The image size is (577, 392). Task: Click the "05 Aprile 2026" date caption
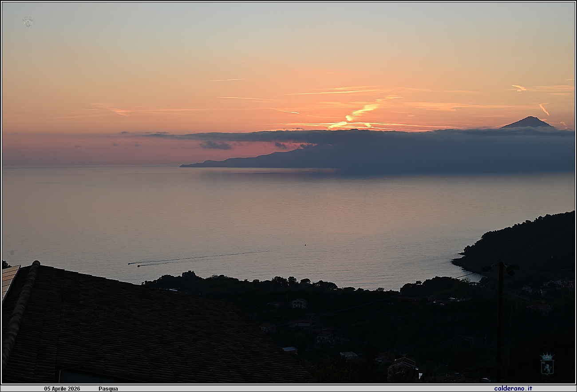(62, 388)
